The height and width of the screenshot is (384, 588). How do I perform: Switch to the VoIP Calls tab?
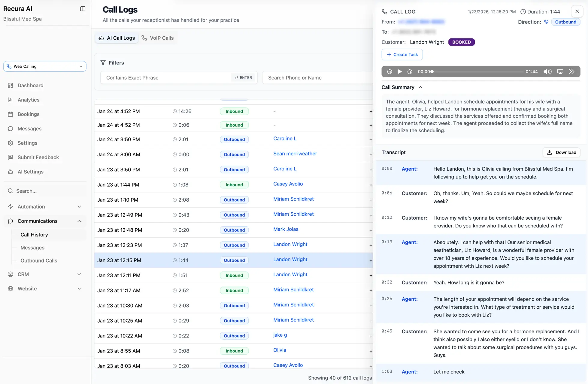point(158,38)
